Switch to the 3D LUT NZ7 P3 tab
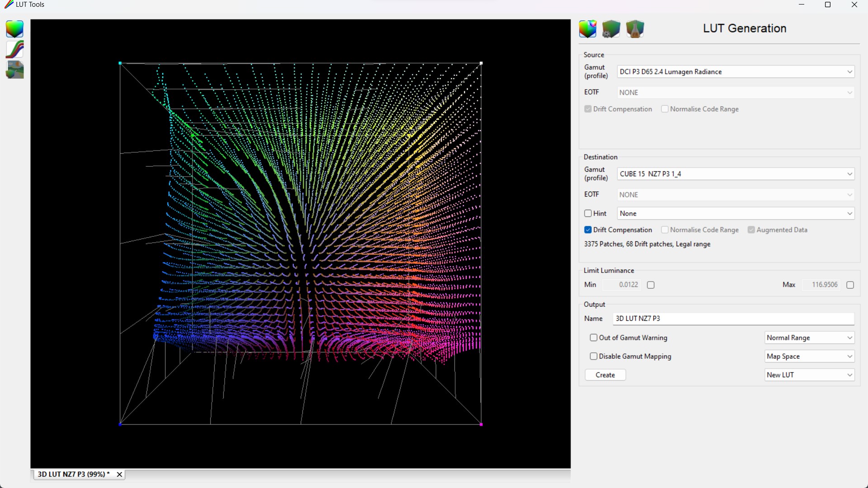Viewport: 868px width, 488px height. tap(72, 474)
